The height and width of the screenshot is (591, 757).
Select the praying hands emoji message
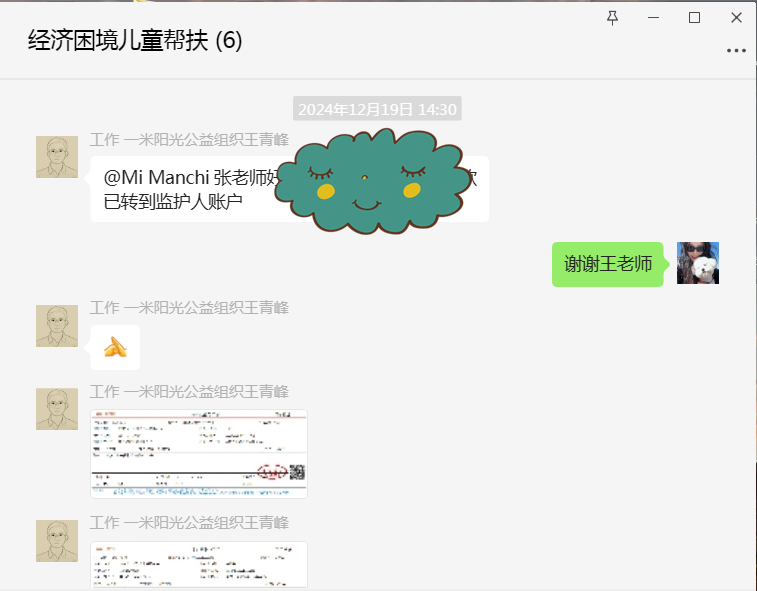[115, 347]
